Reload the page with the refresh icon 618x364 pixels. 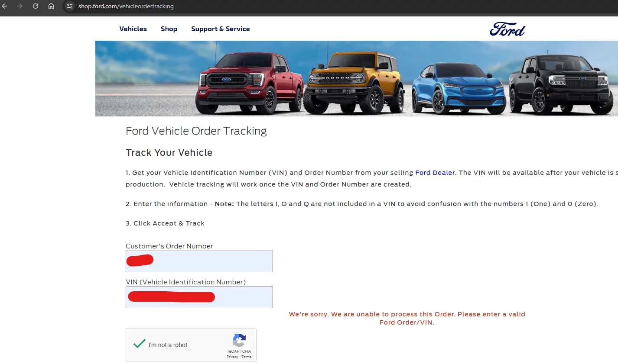click(36, 6)
